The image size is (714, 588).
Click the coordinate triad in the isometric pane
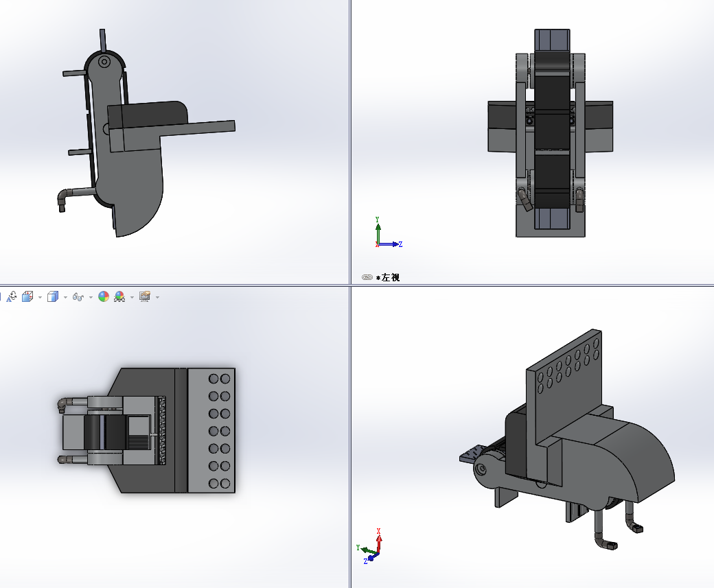(x=370, y=547)
